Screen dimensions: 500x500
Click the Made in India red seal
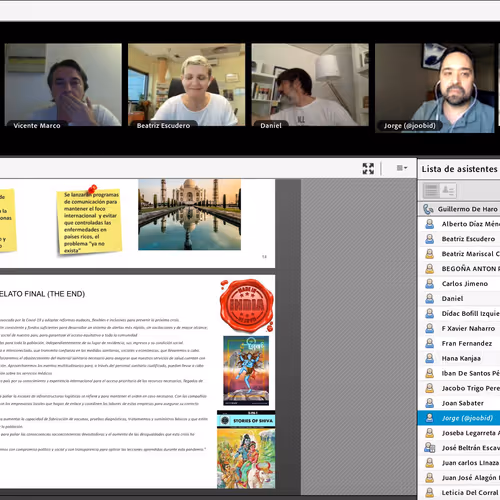(247, 305)
